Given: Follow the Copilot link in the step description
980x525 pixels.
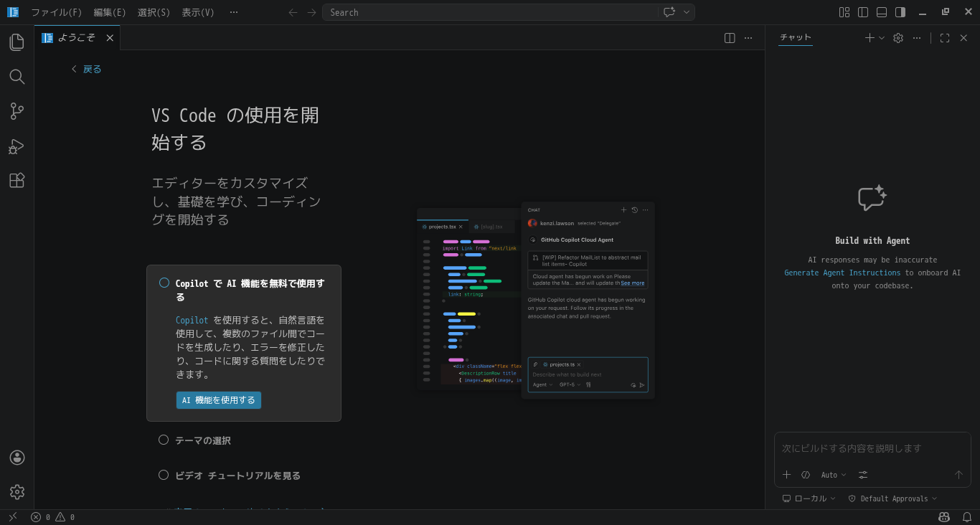Looking at the screenshot, I should click(192, 321).
